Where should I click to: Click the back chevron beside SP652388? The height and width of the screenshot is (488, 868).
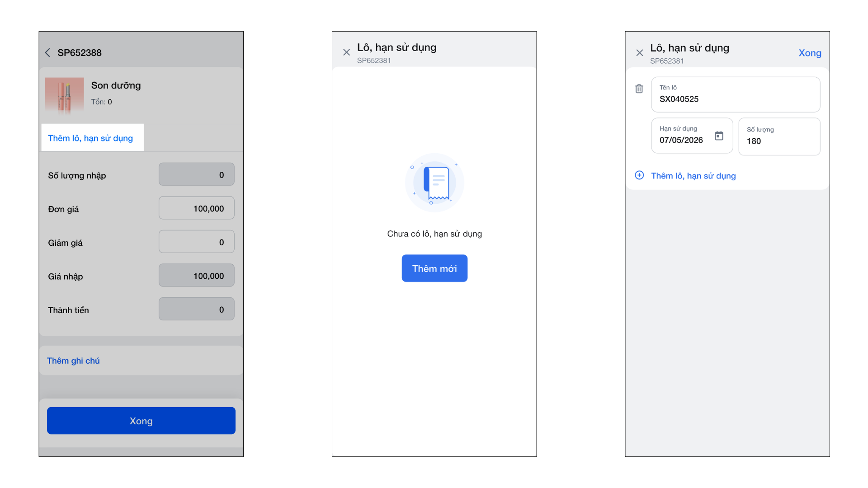[47, 53]
